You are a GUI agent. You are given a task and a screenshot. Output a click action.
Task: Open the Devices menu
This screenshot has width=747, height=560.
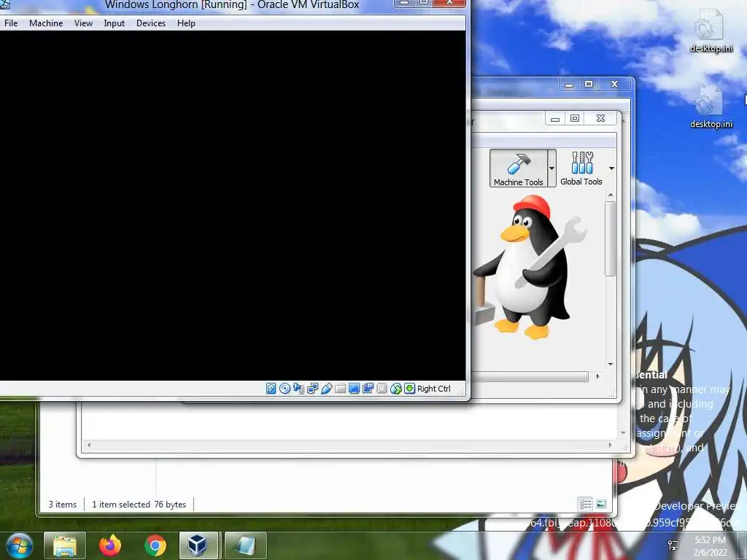tap(151, 23)
